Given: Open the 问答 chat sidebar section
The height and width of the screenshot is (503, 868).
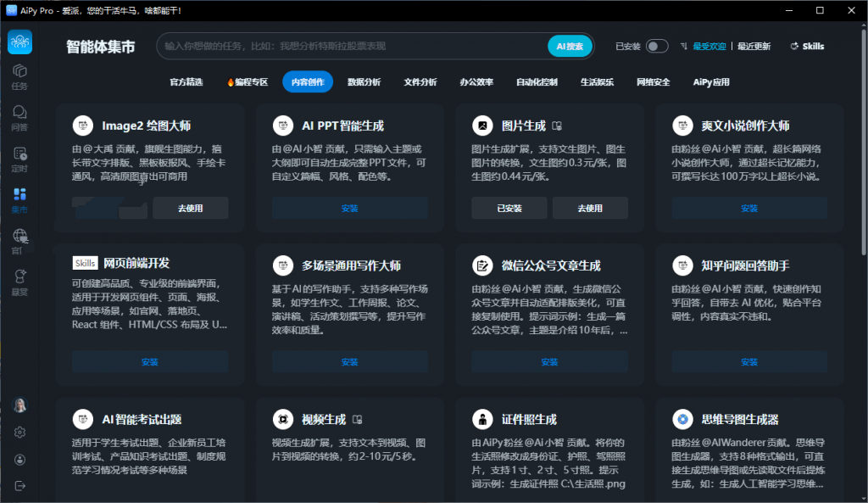Looking at the screenshot, I should (x=20, y=118).
